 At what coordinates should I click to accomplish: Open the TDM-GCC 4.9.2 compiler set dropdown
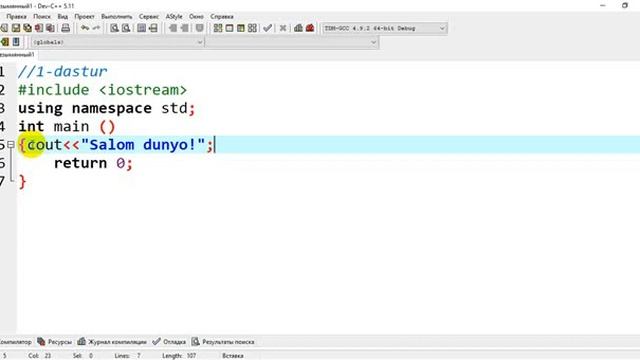click(384, 28)
